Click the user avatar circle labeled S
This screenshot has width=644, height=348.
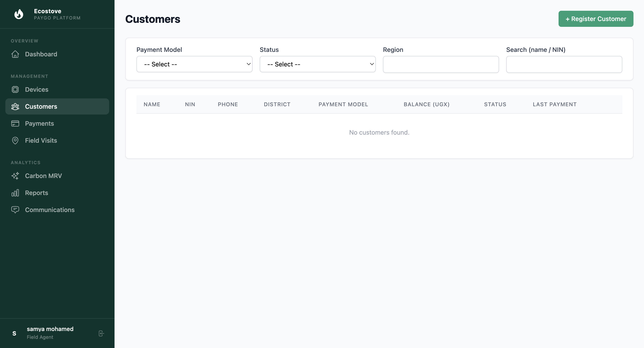point(14,333)
